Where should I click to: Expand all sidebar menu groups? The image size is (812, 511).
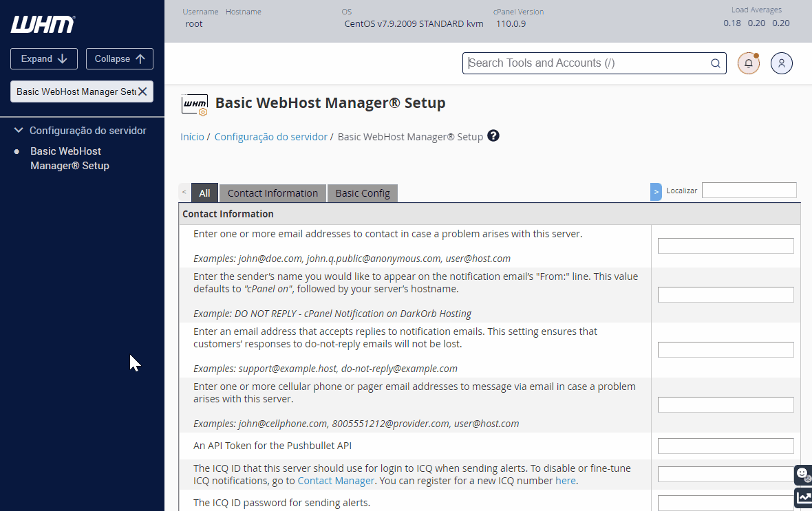44,59
